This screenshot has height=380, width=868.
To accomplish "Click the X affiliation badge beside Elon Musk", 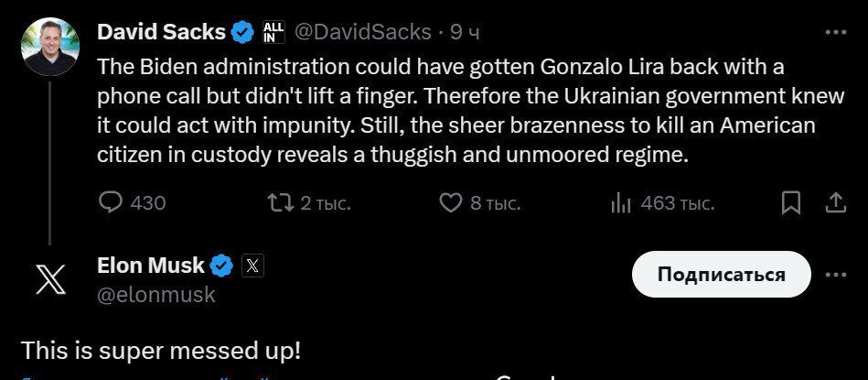I will pos(252,266).
